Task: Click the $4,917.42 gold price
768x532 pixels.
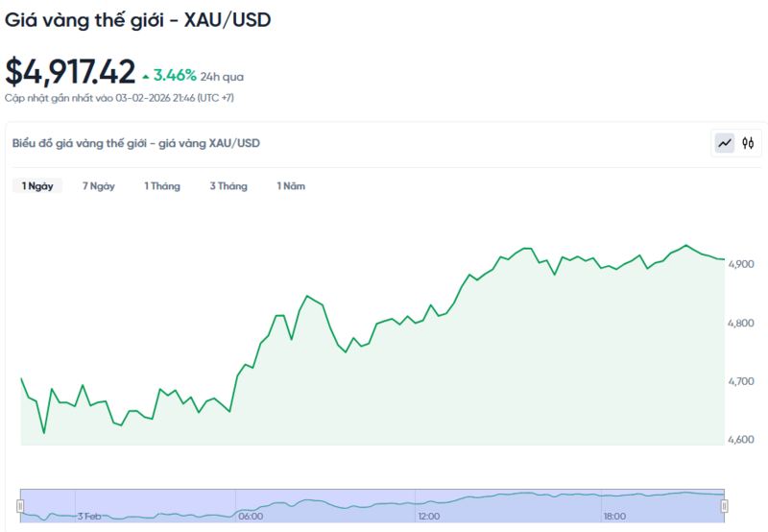Action: pos(70,72)
